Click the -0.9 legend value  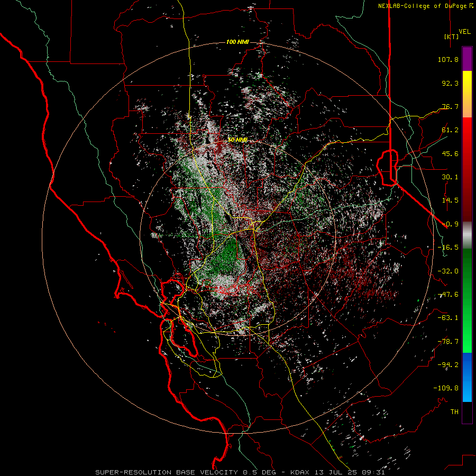click(x=450, y=224)
